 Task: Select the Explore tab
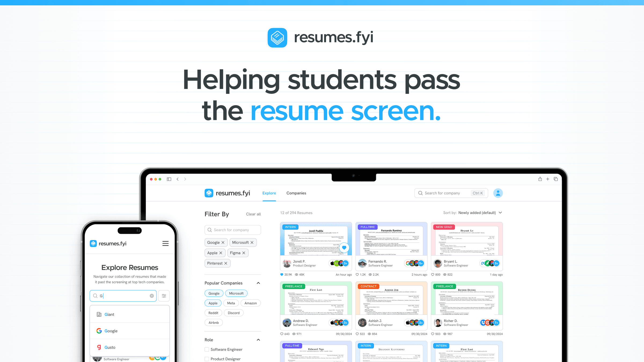pyautogui.click(x=269, y=193)
